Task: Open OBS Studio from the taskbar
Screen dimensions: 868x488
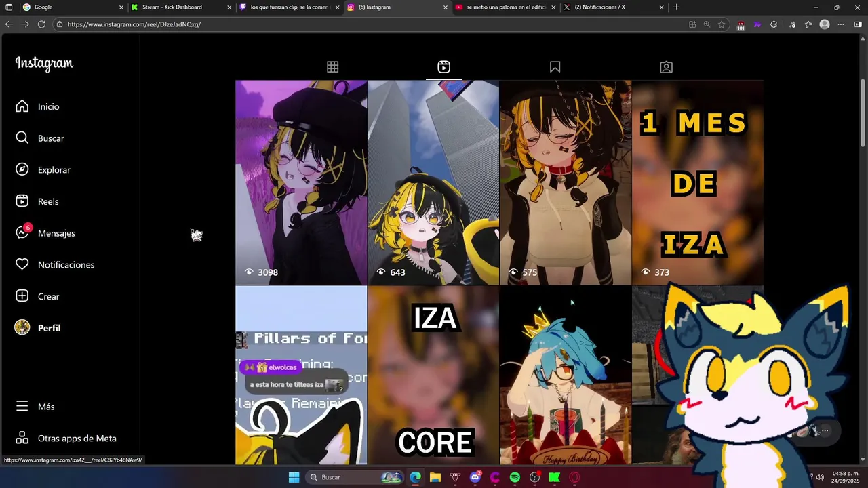Action: pyautogui.click(x=535, y=477)
